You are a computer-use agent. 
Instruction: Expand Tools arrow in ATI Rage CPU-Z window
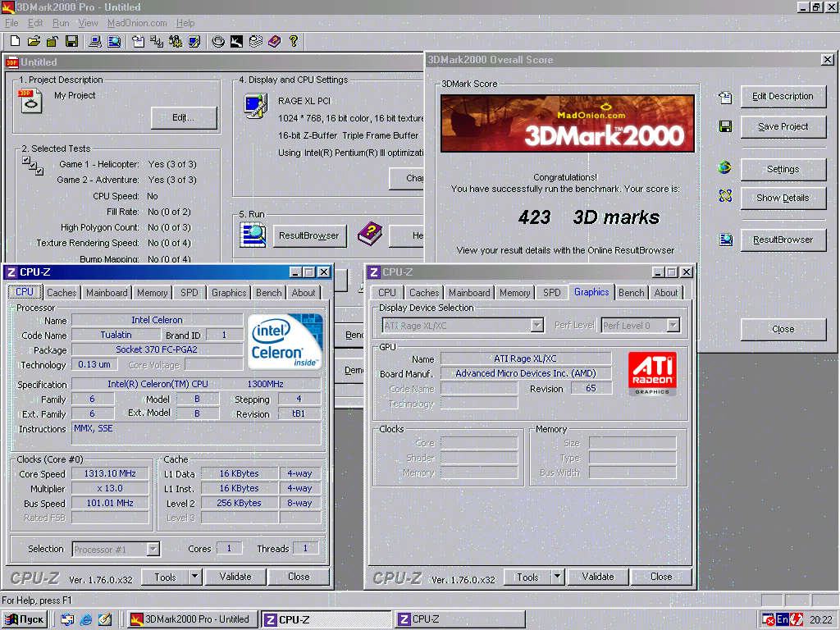[557, 577]
